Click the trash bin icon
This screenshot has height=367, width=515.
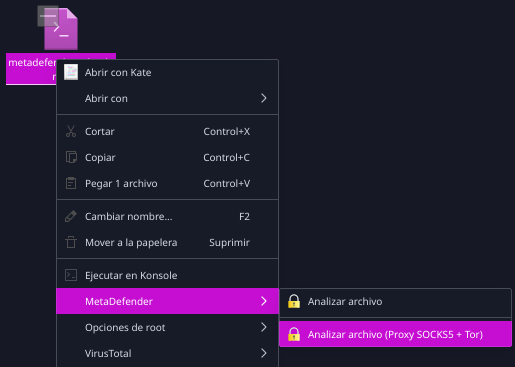click(71, 242)
